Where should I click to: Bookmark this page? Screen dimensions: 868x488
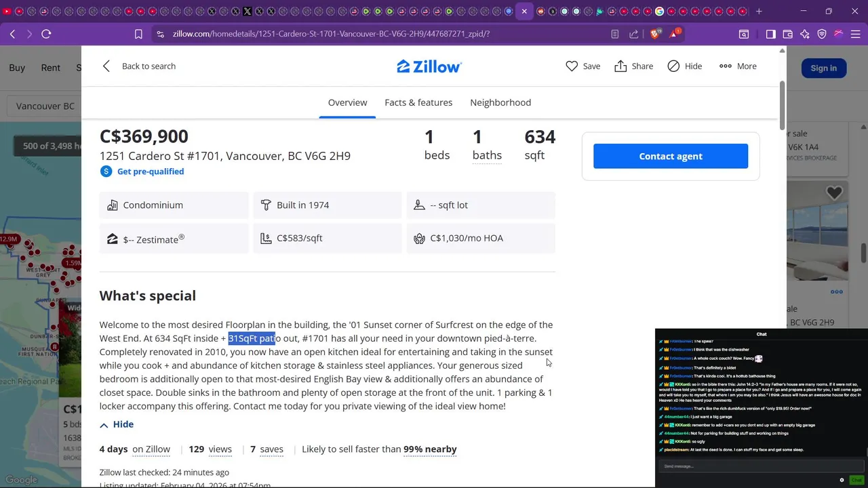[138, 34]
